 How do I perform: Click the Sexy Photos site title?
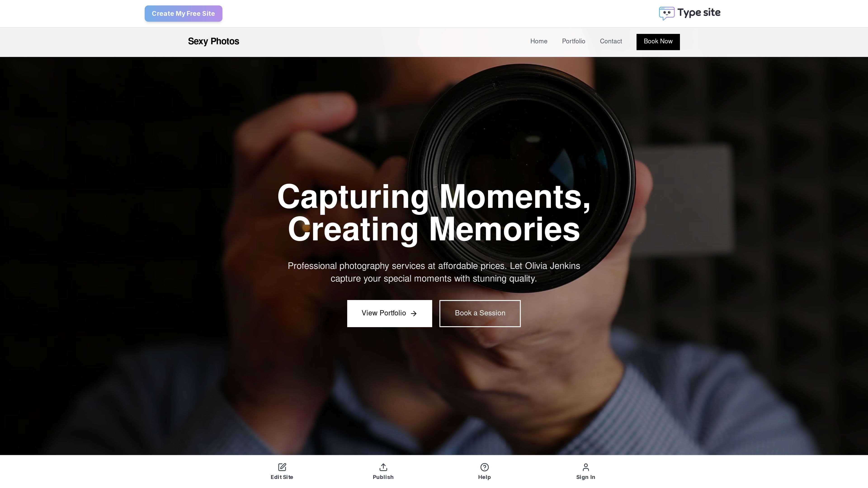pyautogui.click(x=213, y=41)
